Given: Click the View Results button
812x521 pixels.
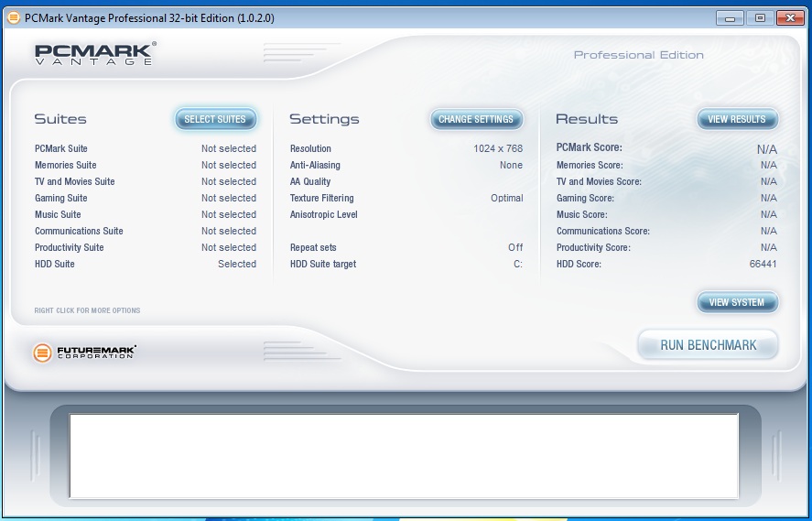Looking at the screenshot, I should click(x=737, y=119).
